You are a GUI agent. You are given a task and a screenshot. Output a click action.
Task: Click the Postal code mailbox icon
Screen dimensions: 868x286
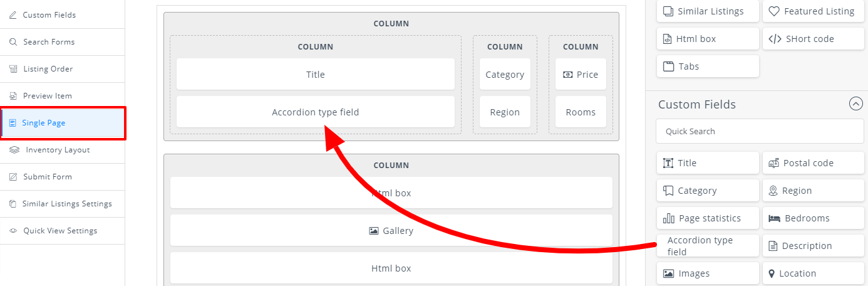tap(774, 163)
